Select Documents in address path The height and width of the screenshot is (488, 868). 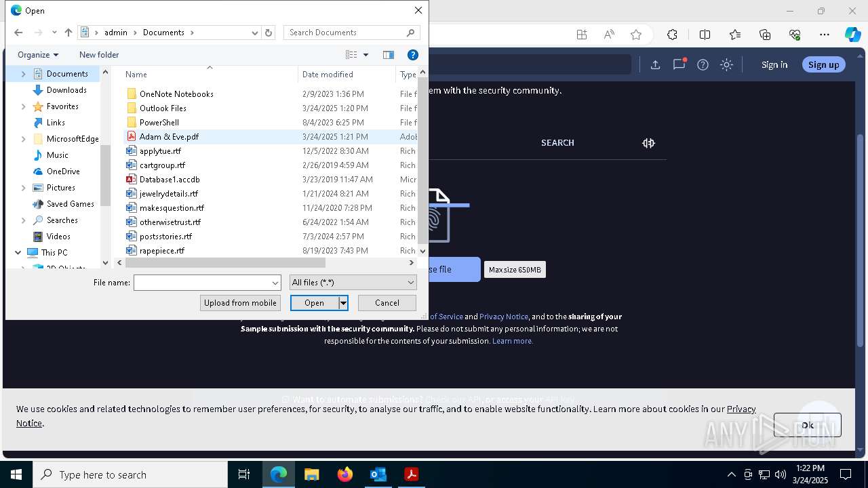click(163, 33)
